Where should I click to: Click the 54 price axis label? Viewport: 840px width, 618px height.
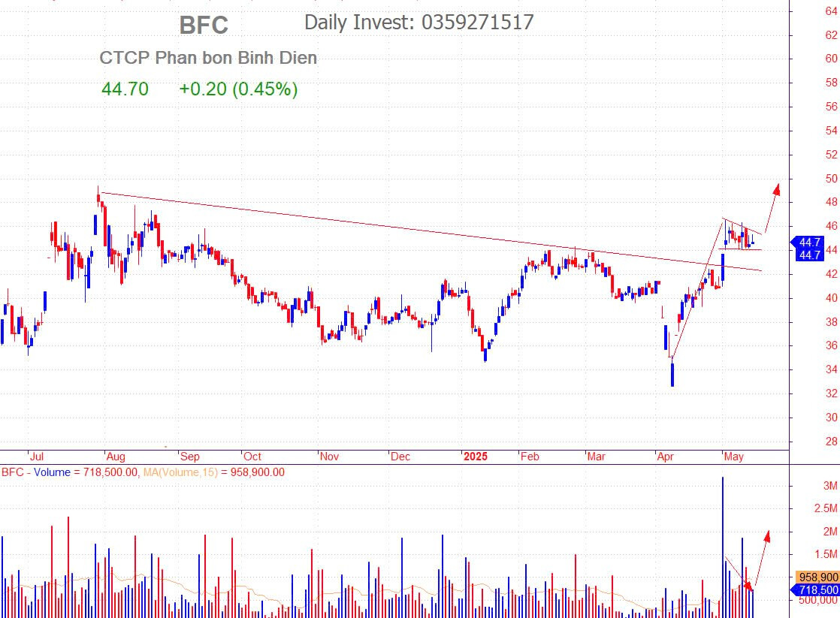(x=831, y=131)
